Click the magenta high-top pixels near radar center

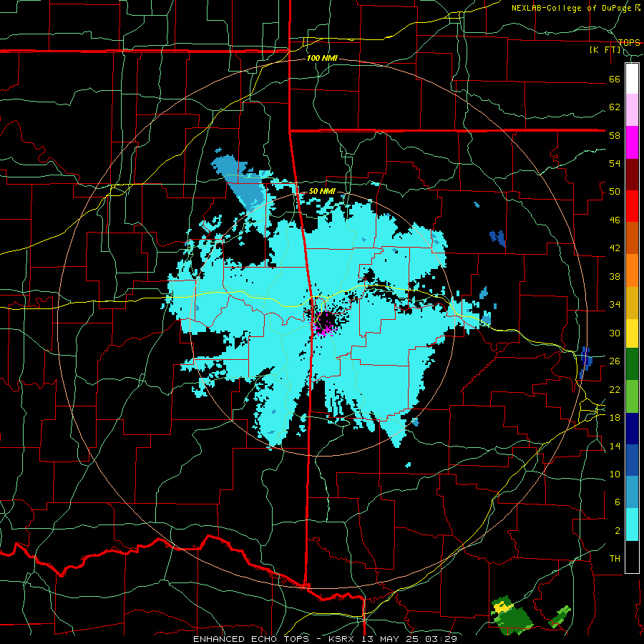click(324, 330)
